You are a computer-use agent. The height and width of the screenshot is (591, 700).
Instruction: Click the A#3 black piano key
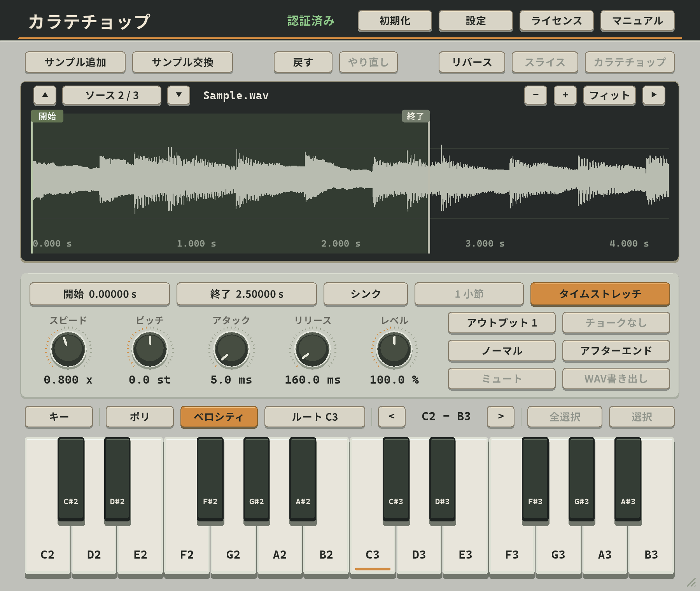coord(628,479)
